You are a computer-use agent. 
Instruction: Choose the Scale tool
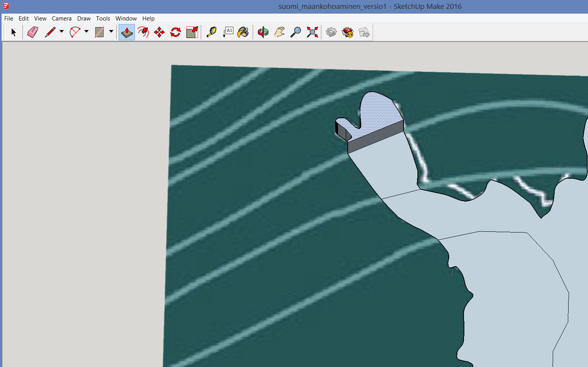[192, 32]
